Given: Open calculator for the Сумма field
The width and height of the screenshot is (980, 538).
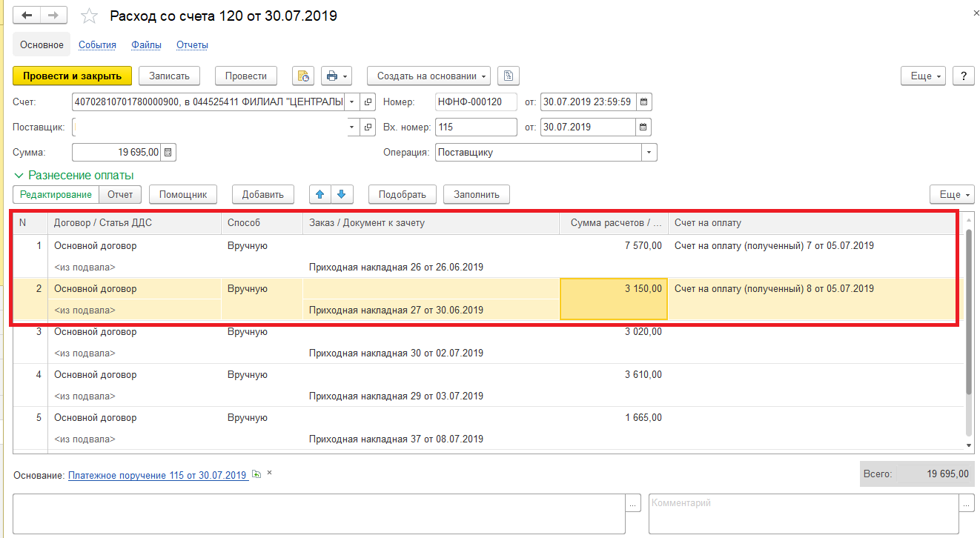Looking at the screenshot, I should point(168,153).
